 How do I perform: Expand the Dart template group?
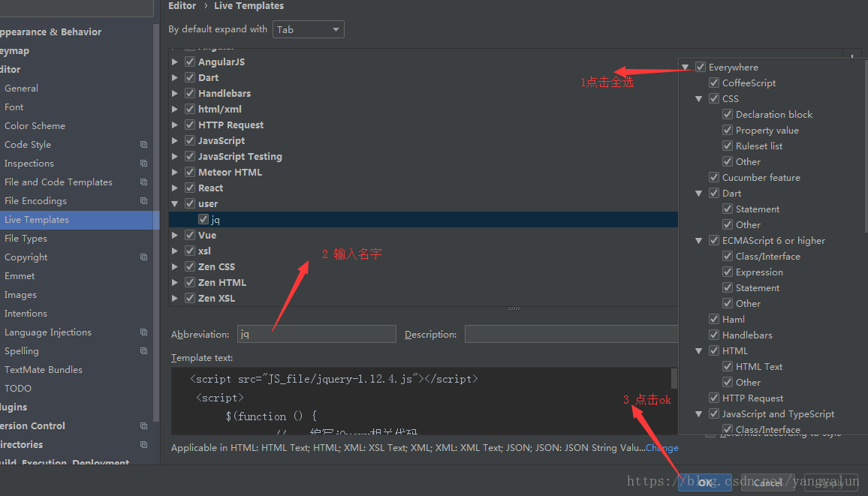pos(175,78)
